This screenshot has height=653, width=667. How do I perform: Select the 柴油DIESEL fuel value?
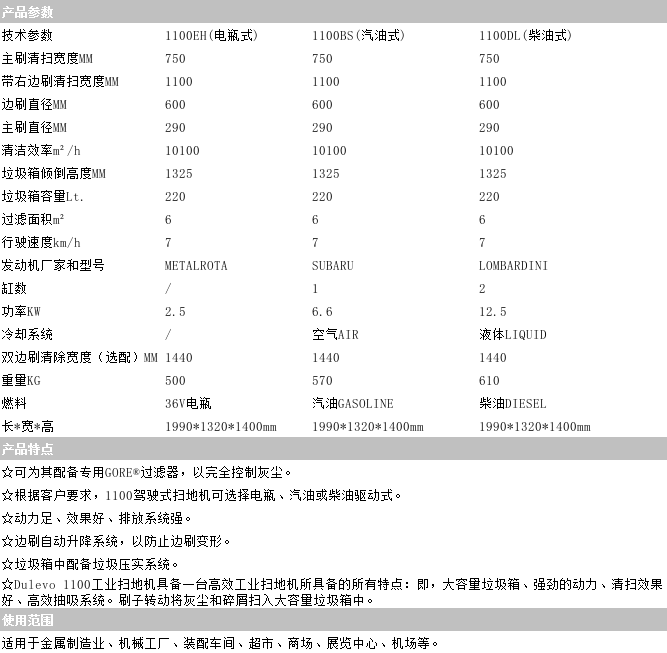click(x=513, y=404)
